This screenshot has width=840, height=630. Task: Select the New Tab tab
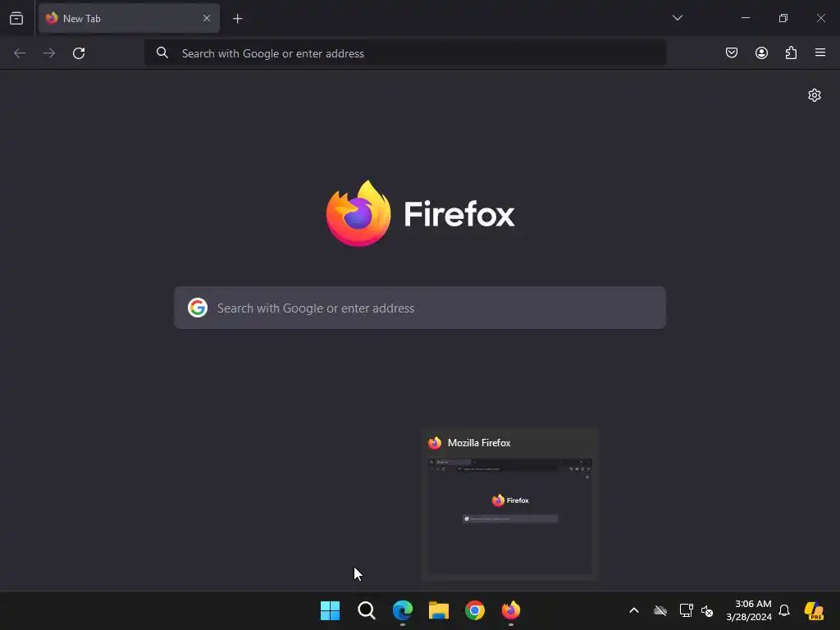click(129, 18)
